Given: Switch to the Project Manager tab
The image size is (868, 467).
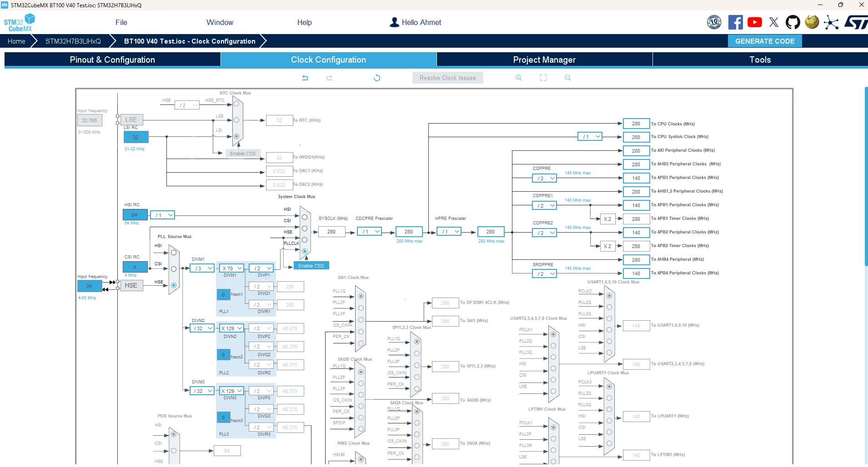Looking at the screenshot, I should (x=544, y=60).
